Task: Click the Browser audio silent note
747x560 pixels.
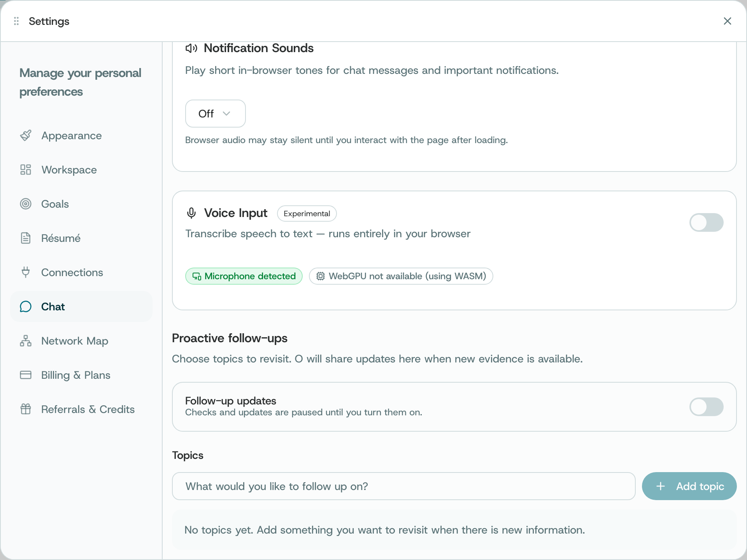Action: [x=347, y=140]
